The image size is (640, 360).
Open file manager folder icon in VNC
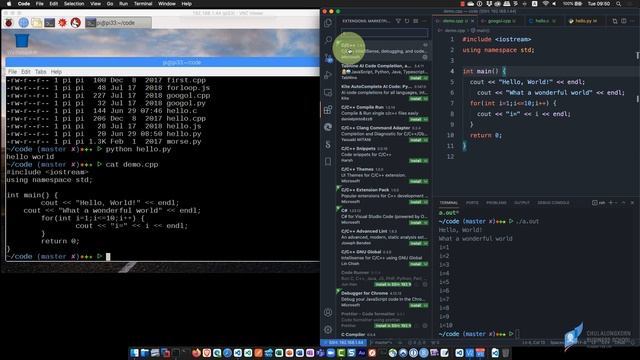[x=36, y=23]
